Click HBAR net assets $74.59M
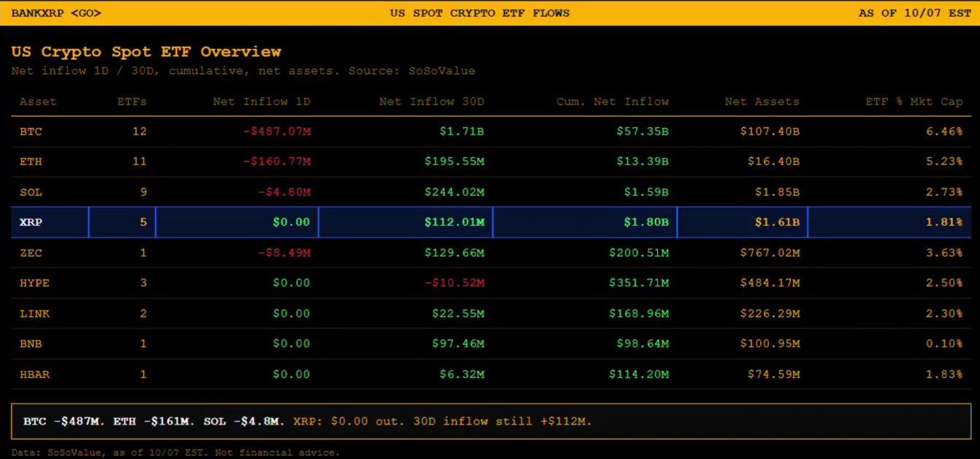The height and width of the screenshot is (459, 980). tap(773, 374)
